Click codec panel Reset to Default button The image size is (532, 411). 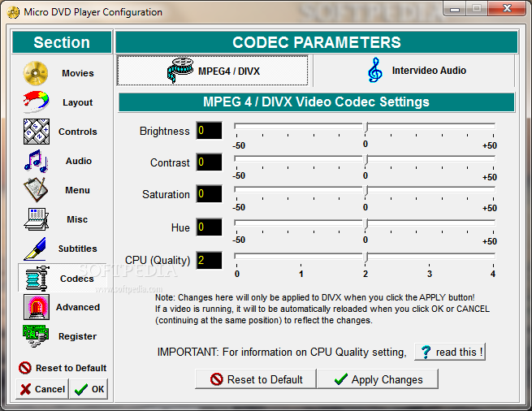256,379
